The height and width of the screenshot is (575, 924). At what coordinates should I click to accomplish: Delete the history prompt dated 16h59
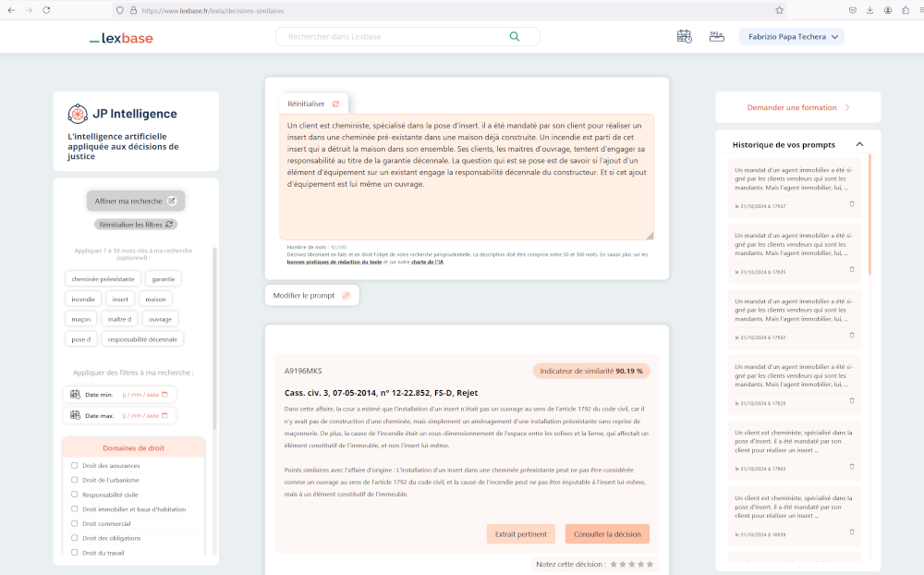point(852,532)
